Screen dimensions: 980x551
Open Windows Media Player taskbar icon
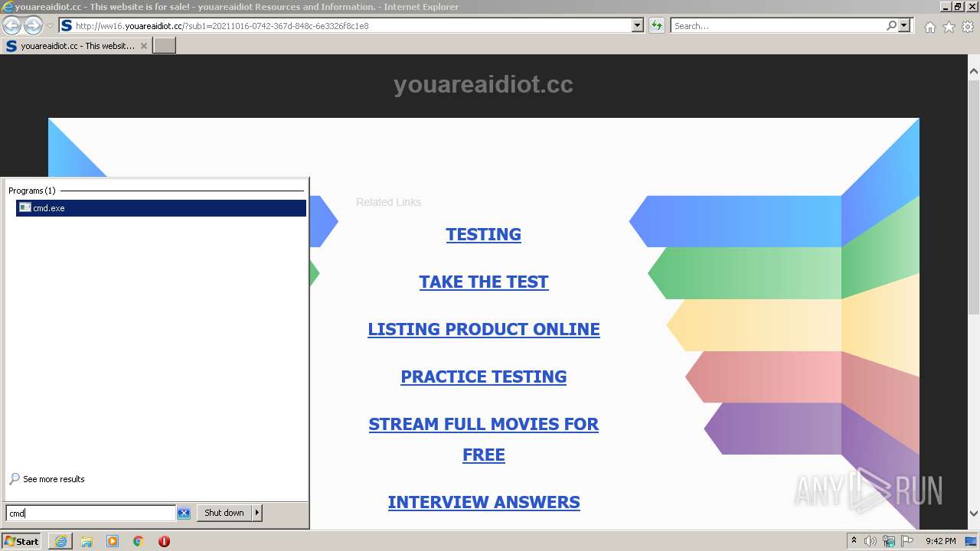pyautogui.click(x=113, y=541)
